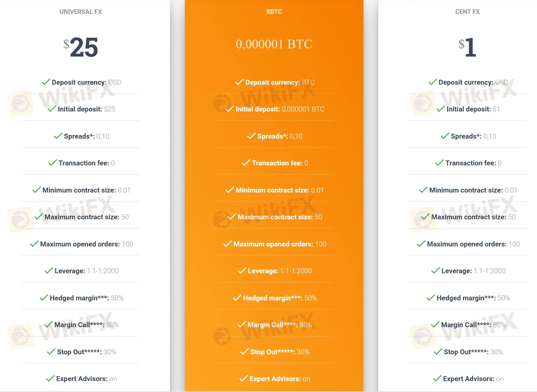Select 'Transaction fee: 0' text in XBTC column

point(280,163)
